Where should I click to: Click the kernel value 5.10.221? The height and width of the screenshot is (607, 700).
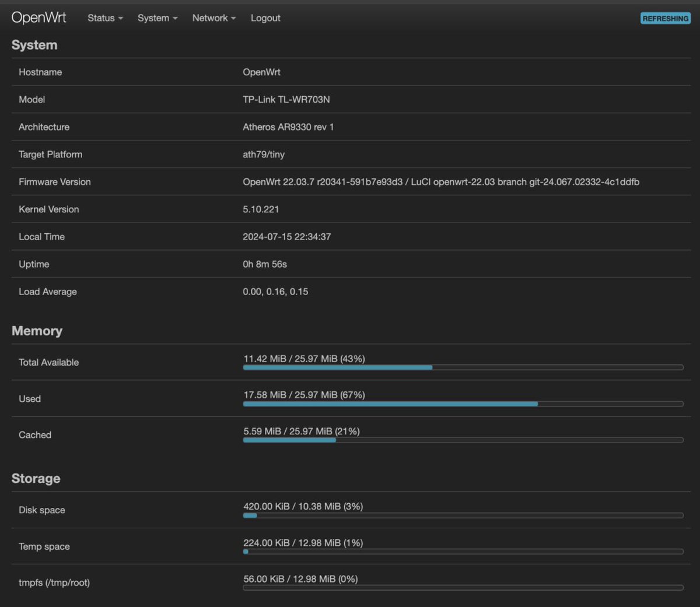pyautogui.click(x=261, y=209)
